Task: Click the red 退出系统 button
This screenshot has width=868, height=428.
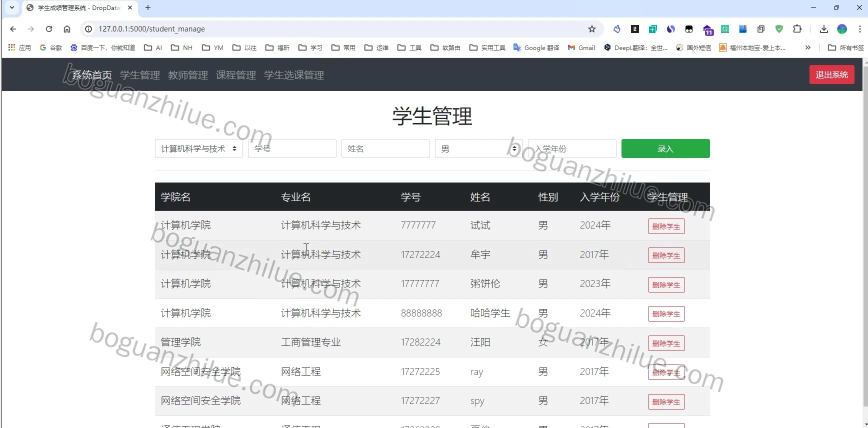Action: (x=832, y=74)
